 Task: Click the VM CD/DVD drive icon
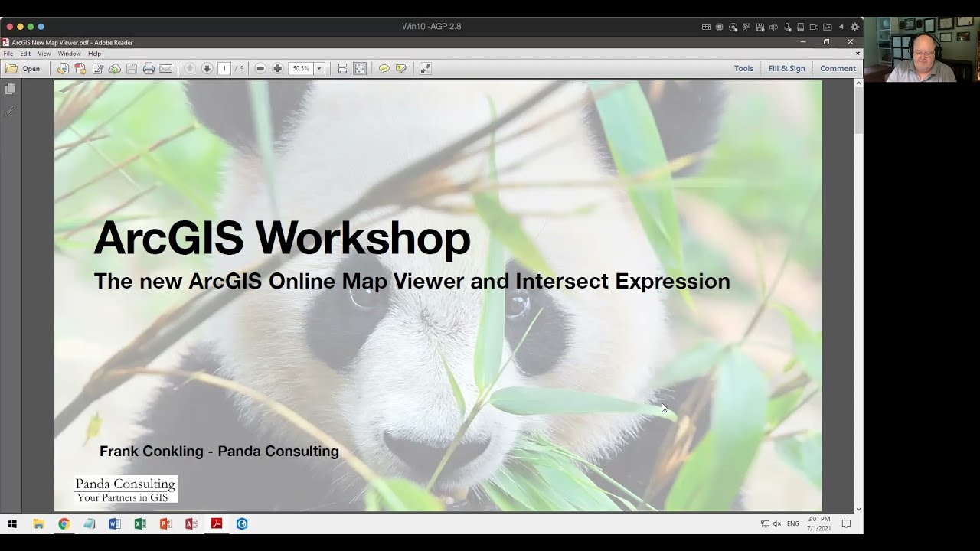[733, 27]
